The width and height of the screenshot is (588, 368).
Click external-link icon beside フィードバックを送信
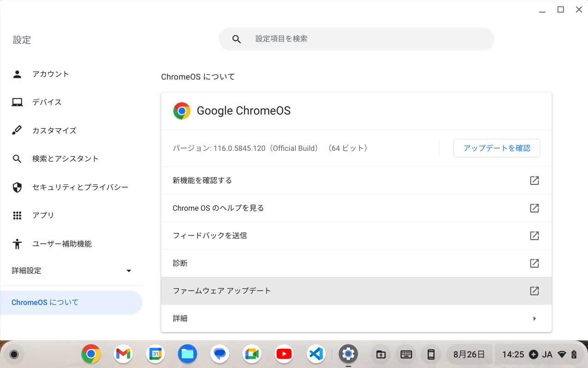tap(534, 236)
